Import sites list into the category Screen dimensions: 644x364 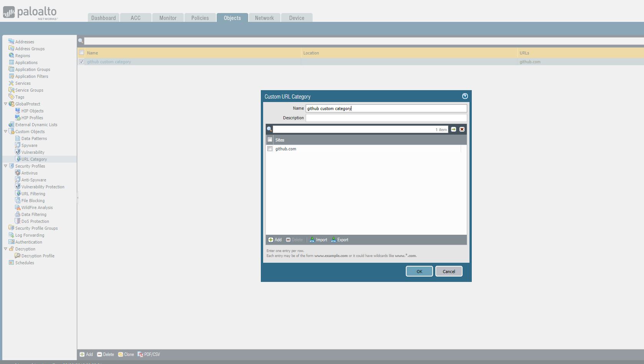(318, 240)
